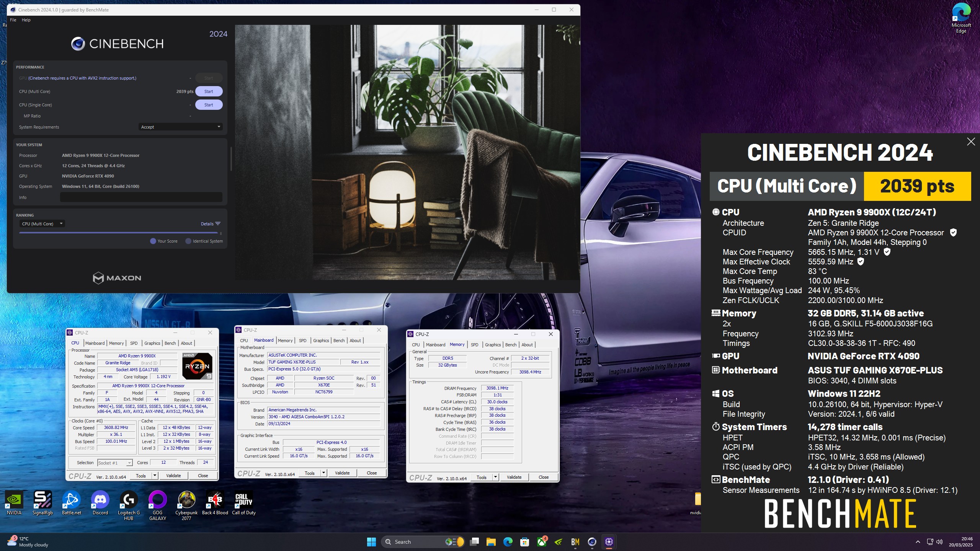
Task: Open the Help menu in Cinebench
Action: [x=26, y=20]
